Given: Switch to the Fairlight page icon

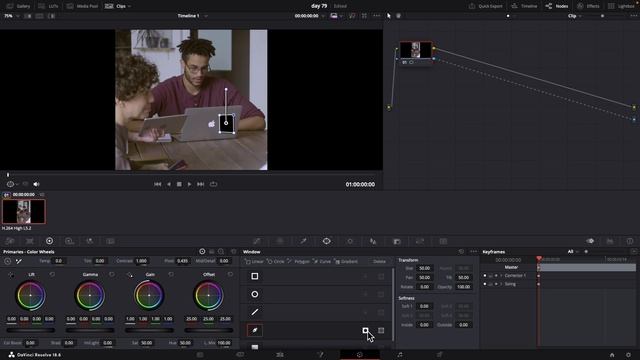Looking at the screenshot, I should [400, 355].
